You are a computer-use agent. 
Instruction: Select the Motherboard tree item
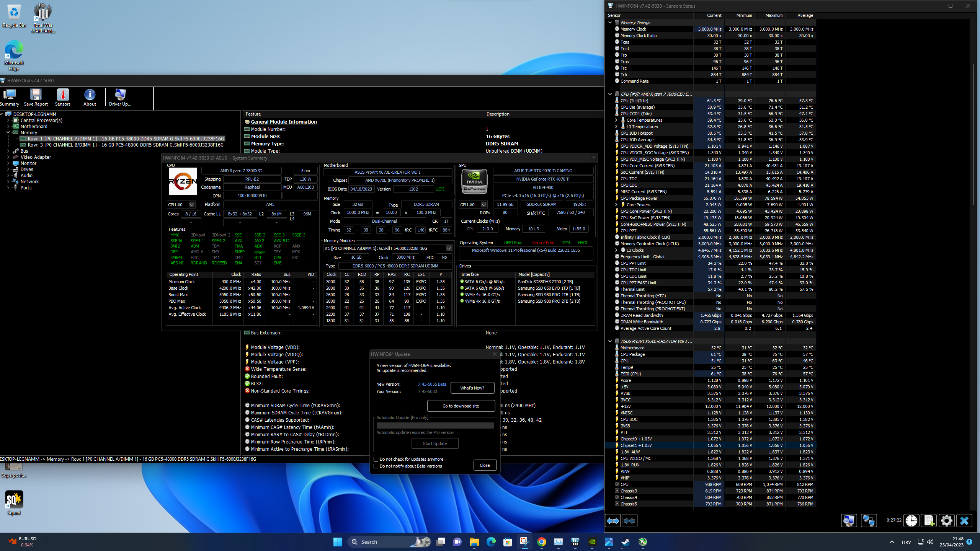[34, 127]
